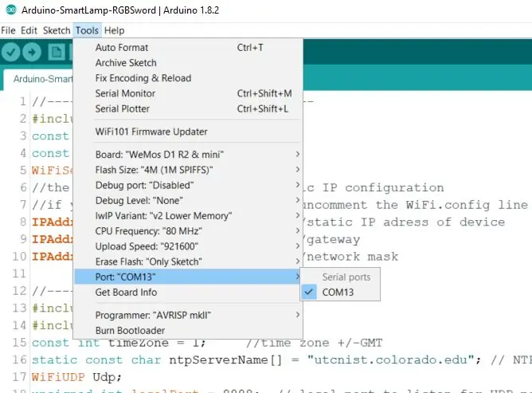
Task: Expand the Flash Size submenu
Action: 187,170
